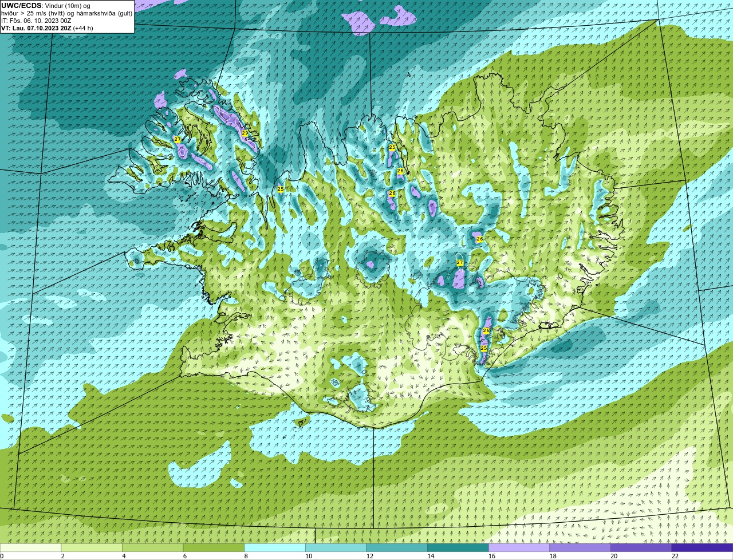Click the 'UWC/ECDS' title text
The width and height of the screenshot is (733, 560).
[x=21, y=6]
